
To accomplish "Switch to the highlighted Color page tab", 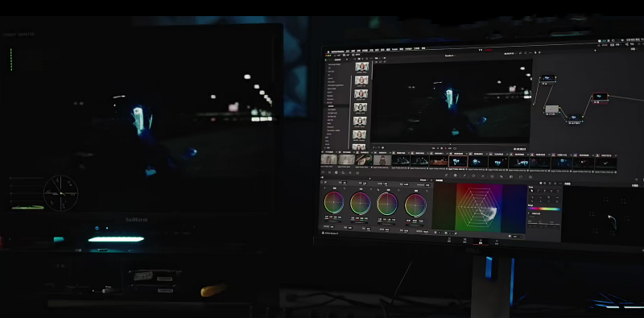I will (481, 242).
